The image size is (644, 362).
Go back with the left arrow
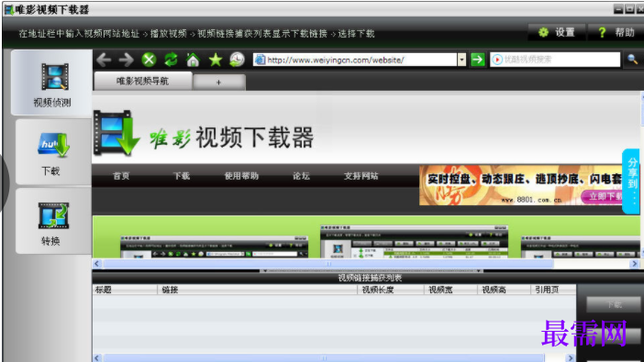pyautogui.click(x=104, y=60)
